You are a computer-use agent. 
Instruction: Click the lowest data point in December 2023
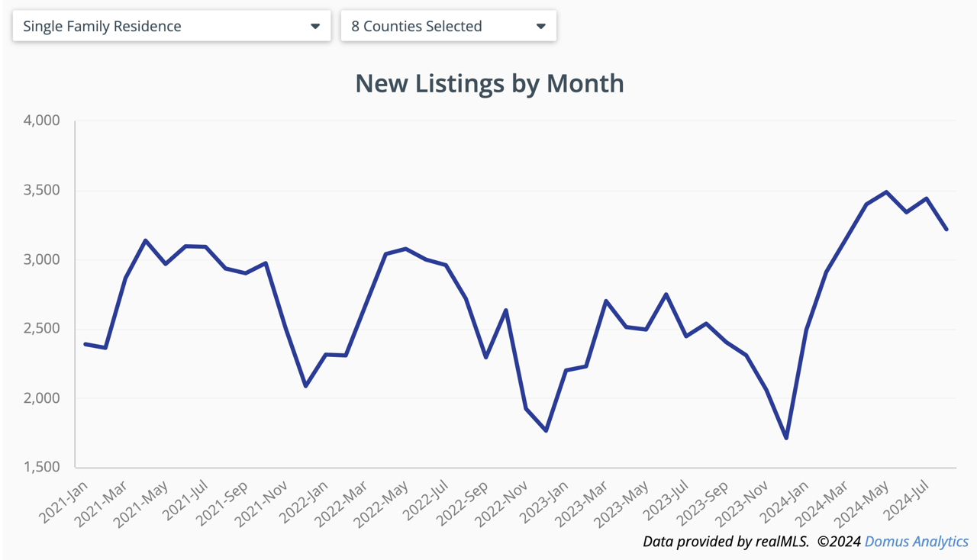coord(786,438)
